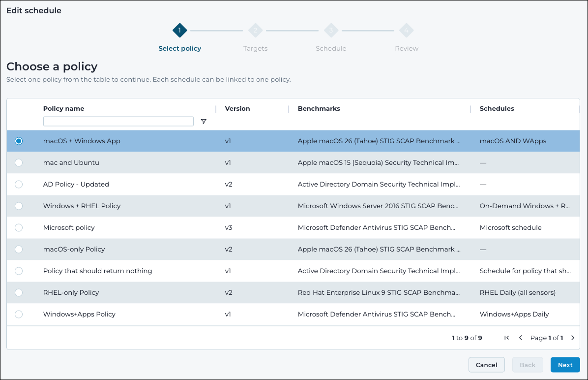Click 'Microsoft Windows Server 2016' benchmark cell

point(378,206)
